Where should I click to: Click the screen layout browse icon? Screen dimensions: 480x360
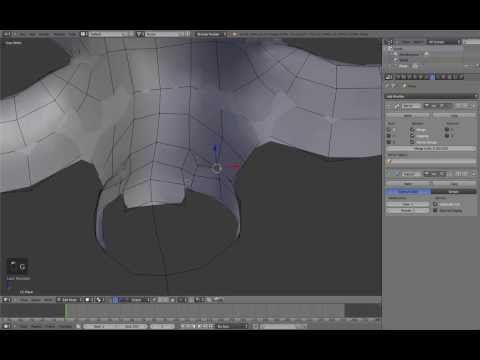pos(84,34)
